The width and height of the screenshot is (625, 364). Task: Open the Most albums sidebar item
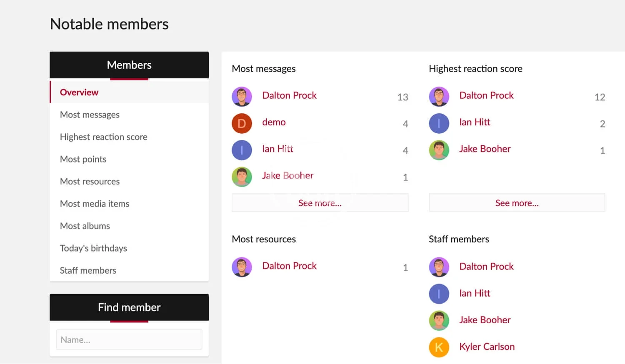(85, 226)
